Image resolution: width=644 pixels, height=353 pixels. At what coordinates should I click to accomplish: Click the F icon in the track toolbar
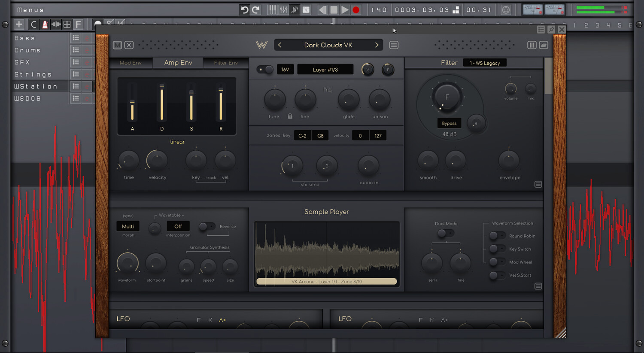78,24
